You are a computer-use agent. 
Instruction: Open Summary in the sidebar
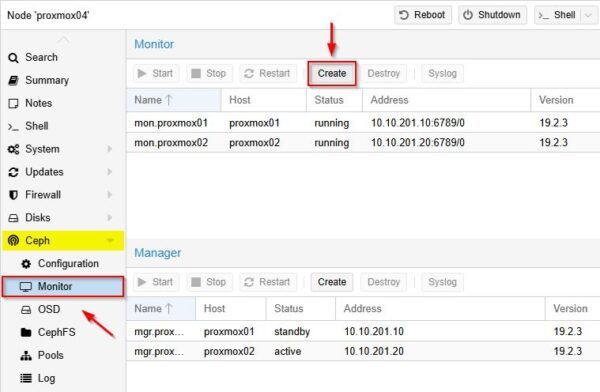coord(63,80)
